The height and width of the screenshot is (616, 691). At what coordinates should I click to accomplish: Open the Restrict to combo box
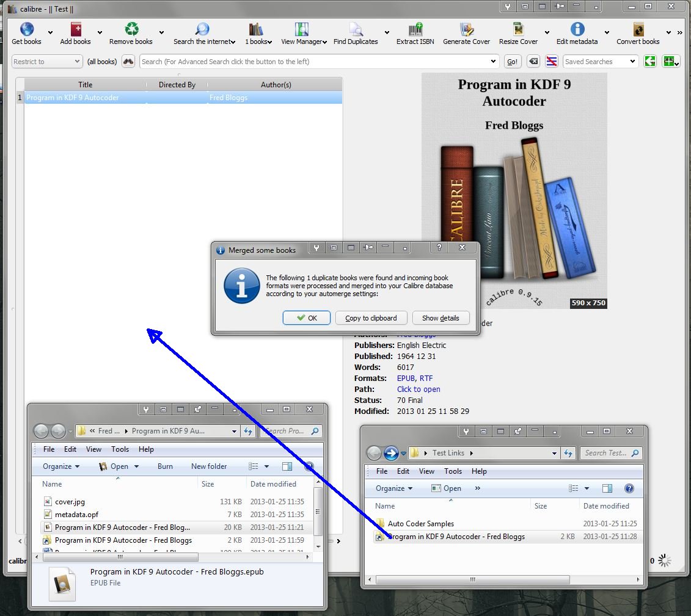pyautogui.click(x=46, y=62)
